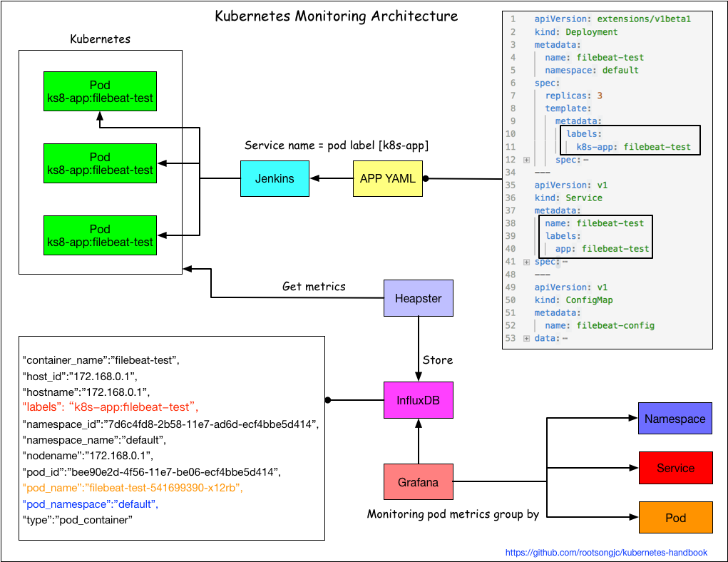Screen dimensions: 728x562
Task: Click the Grafana box
Action: [x=419, y=482]
